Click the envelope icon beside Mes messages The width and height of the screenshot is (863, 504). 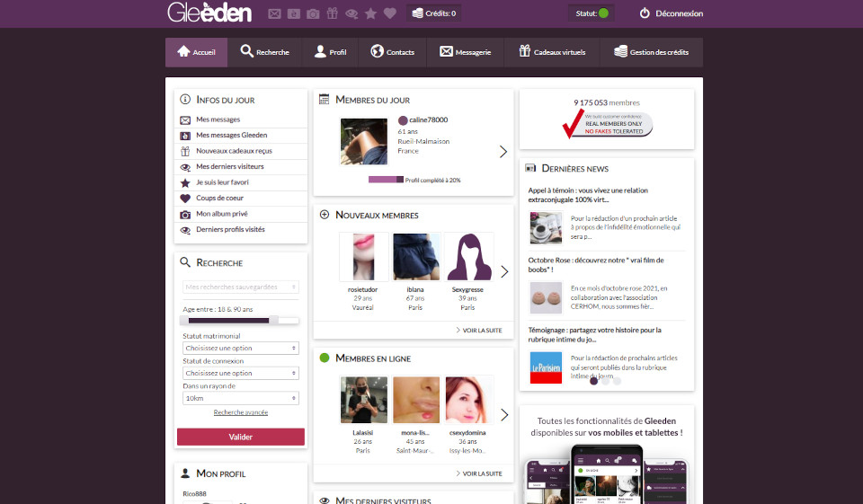[185, 120]
